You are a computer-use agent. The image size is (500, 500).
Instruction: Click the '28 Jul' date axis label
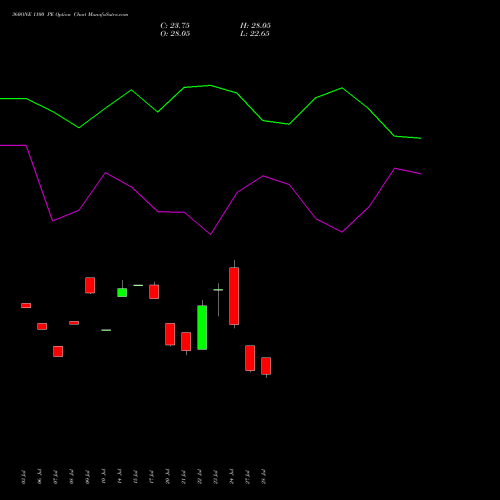point(264,477)
